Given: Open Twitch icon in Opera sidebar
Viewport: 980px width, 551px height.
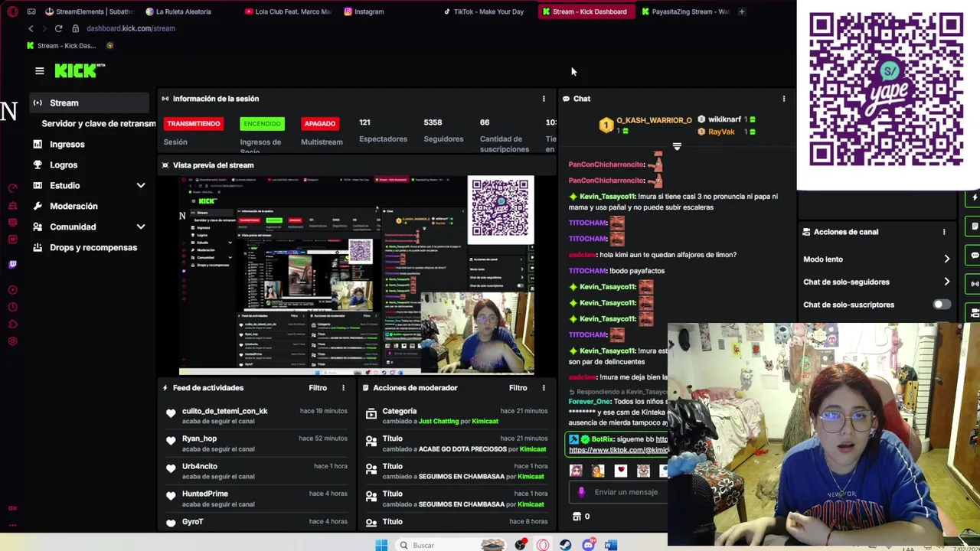Looking at the screenshot, I should point(12,264).
